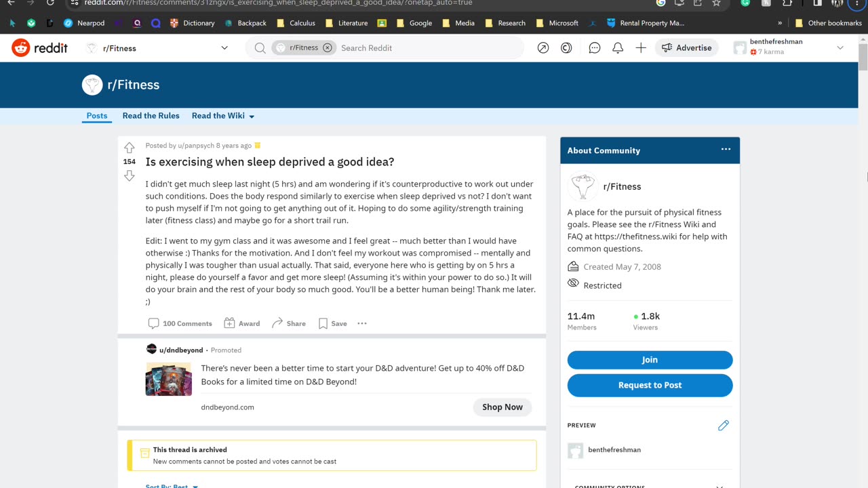Click the r/Fitness sidebar community name
The height and width of the screenshot is (488, 868).
pyautogui.click(x=622, y=186)
